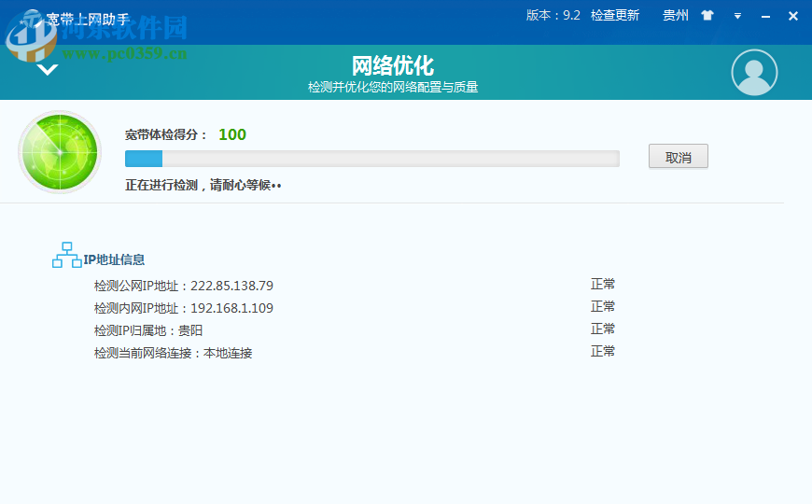
Task: Click the 正常 status beside 本地连接
Action: 603,351
